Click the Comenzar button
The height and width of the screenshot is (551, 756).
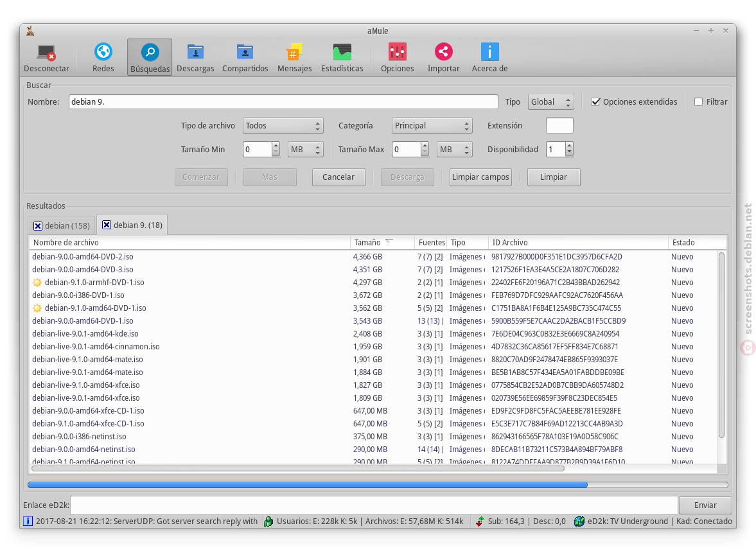click(x=201, y=177)
